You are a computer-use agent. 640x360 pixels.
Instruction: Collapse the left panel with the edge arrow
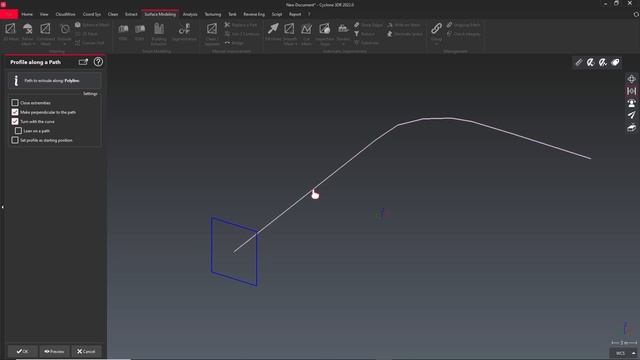point(2,207)
